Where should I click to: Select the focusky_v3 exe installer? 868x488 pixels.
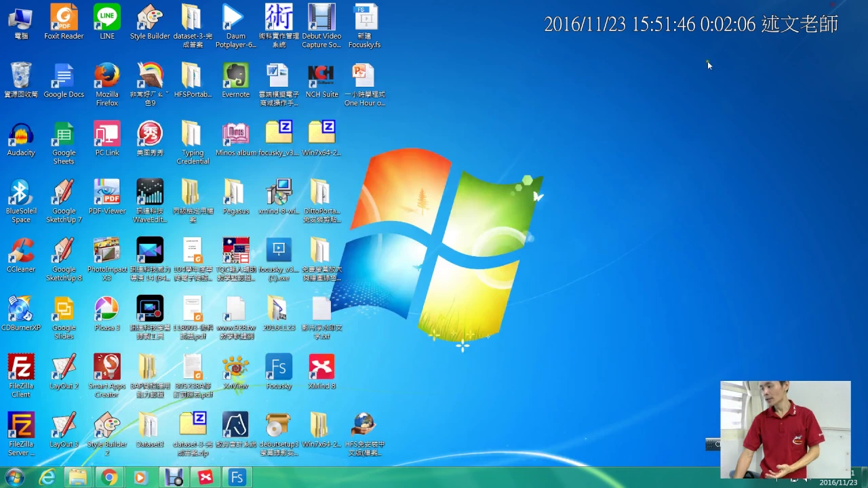coord(279,259)
